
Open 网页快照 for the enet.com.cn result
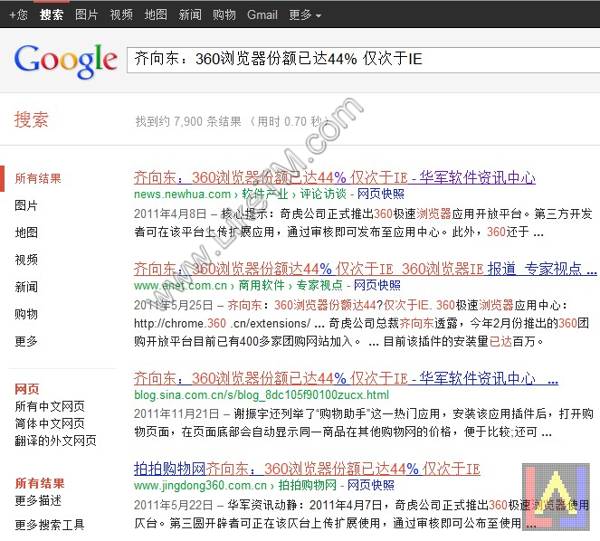point(377,285)
